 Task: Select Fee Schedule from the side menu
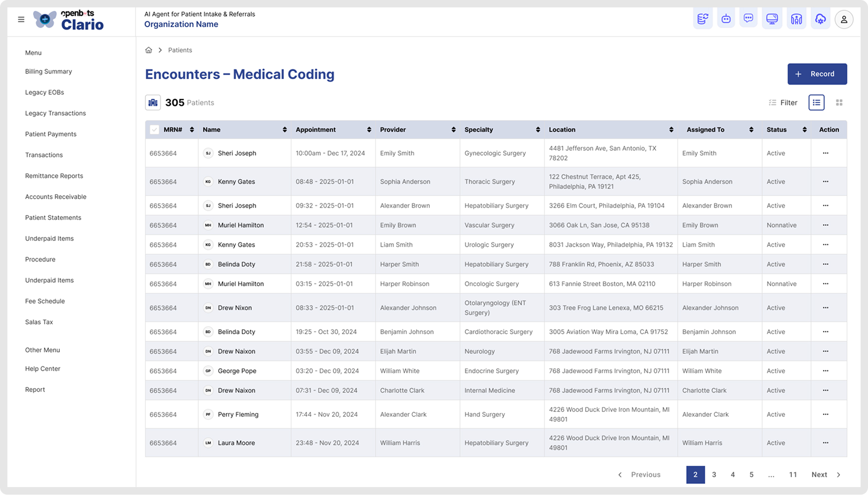coord(45,301)
